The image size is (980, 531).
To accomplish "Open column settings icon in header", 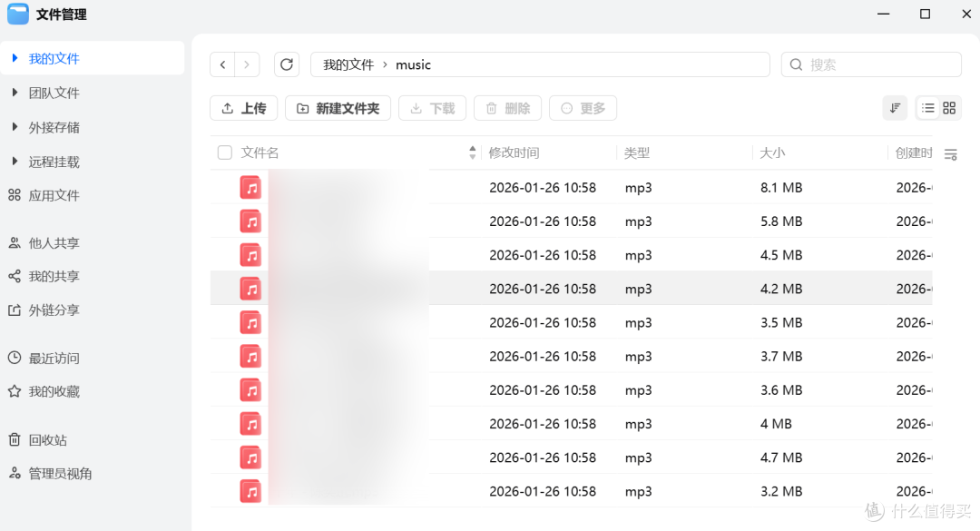I will click(x=951, y=154).
